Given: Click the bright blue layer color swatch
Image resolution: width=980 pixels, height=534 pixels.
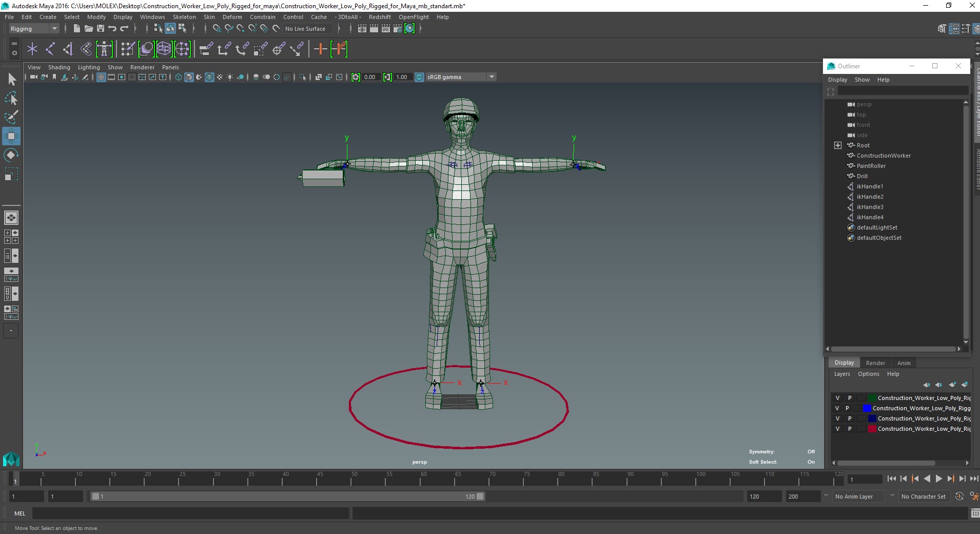Looking at the screenshot, I should tap(867, 408).
